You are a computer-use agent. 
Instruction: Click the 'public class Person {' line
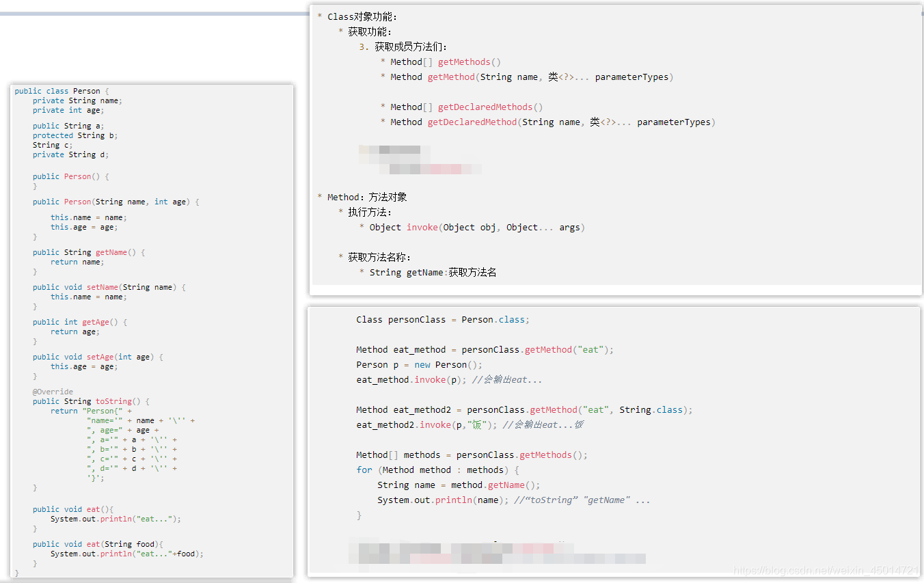pos(62,91)
